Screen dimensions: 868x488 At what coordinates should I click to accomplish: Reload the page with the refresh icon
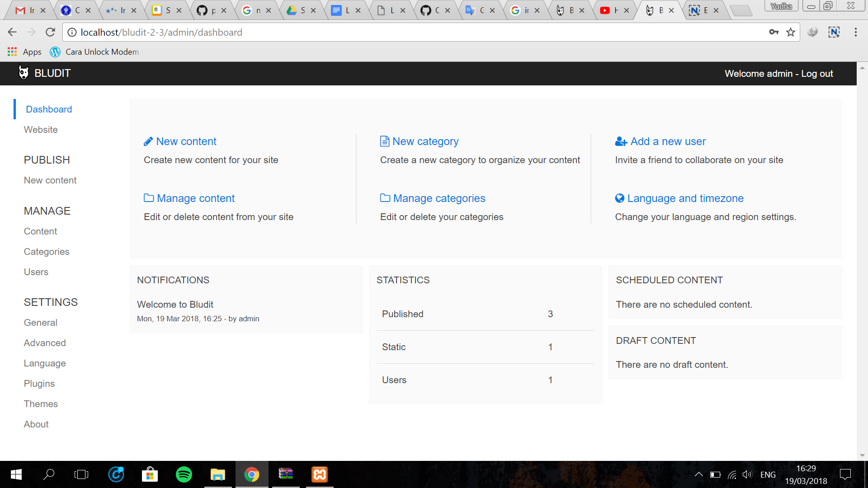click(x=50, y=32)
